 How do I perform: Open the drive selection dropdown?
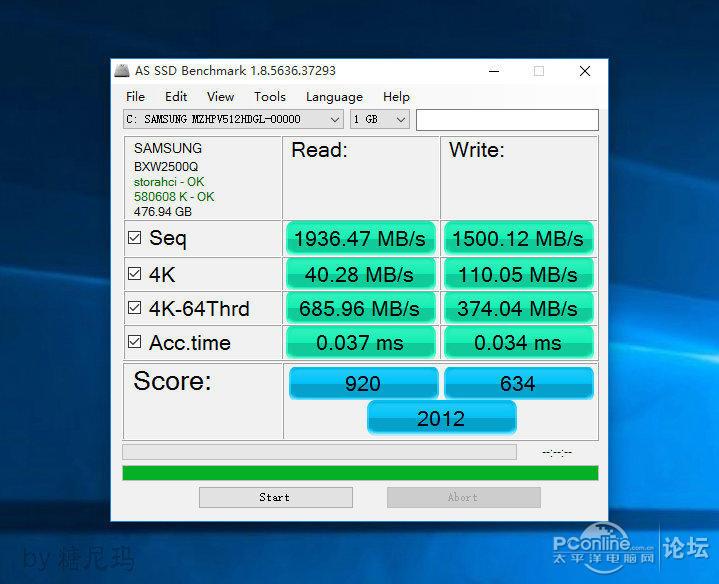(233, 120)
